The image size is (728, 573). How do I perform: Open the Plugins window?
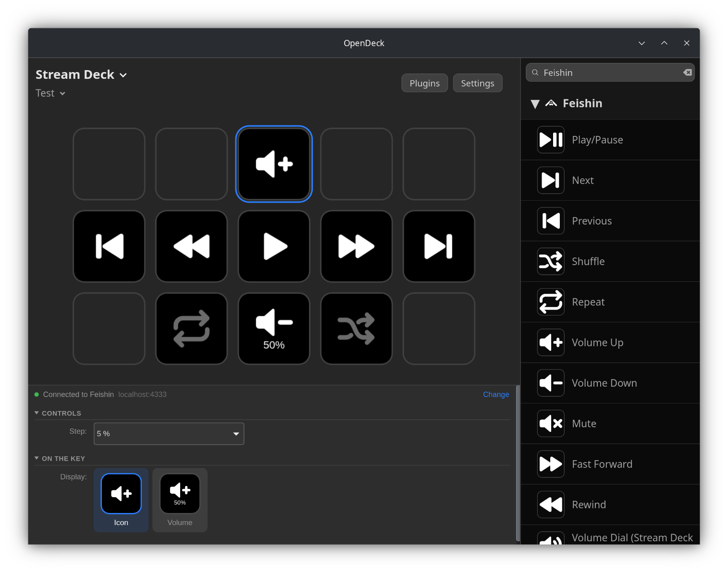424,83
